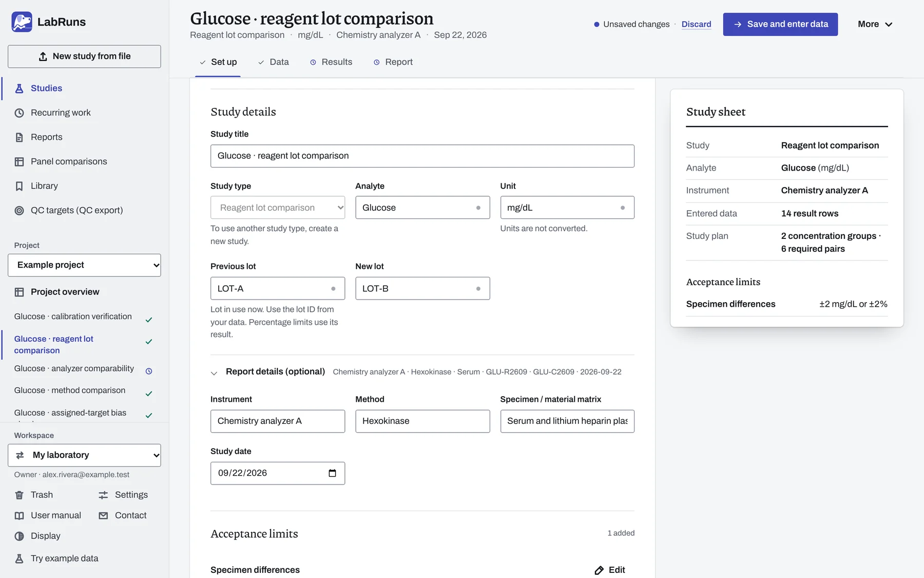Click the Settings sliders icon
The height and width of the screenshot is (578, 924).
coord(103,495)
